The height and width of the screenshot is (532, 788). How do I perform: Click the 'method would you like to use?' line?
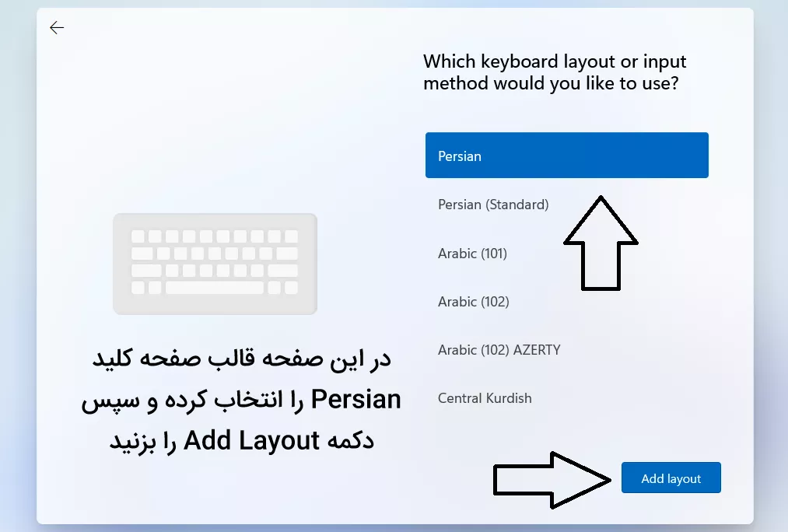pyautogui.click(x=551, y=83)
